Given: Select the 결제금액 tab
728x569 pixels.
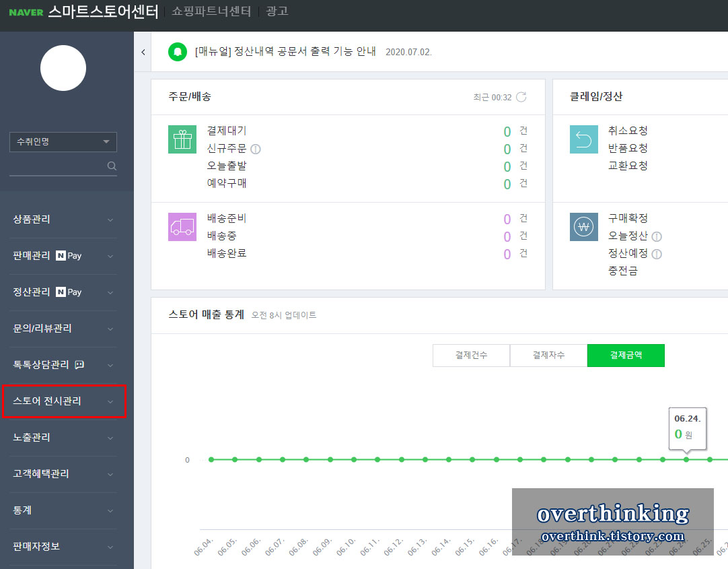Looking at the screenshot, I should [626, 356].
